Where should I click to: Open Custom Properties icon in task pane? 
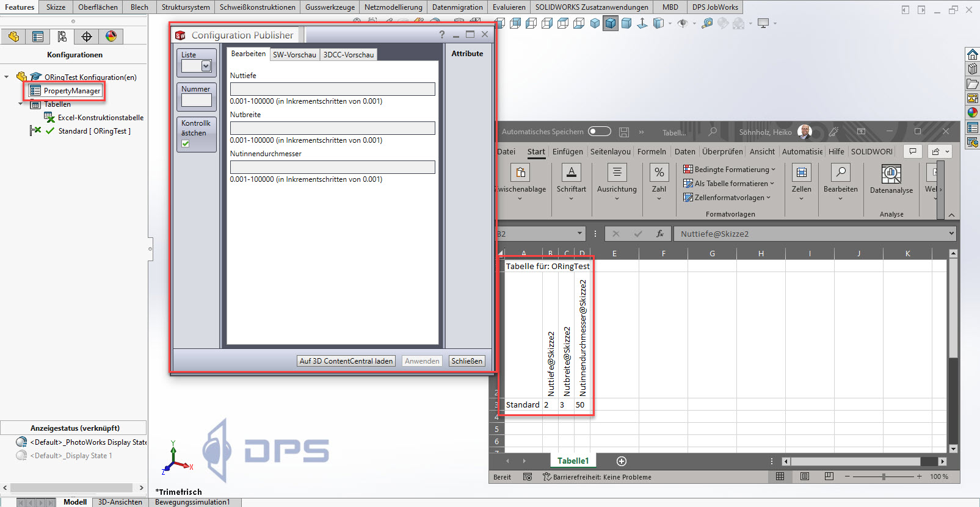tap(973, 128)
